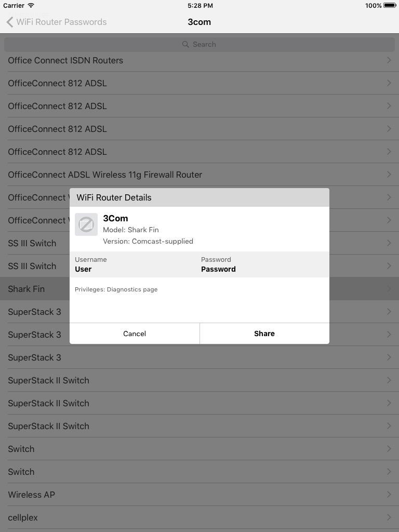This screenshot has width=399, height=532.
Task: Choose the cellplex list entry
Action: [23, 517]
